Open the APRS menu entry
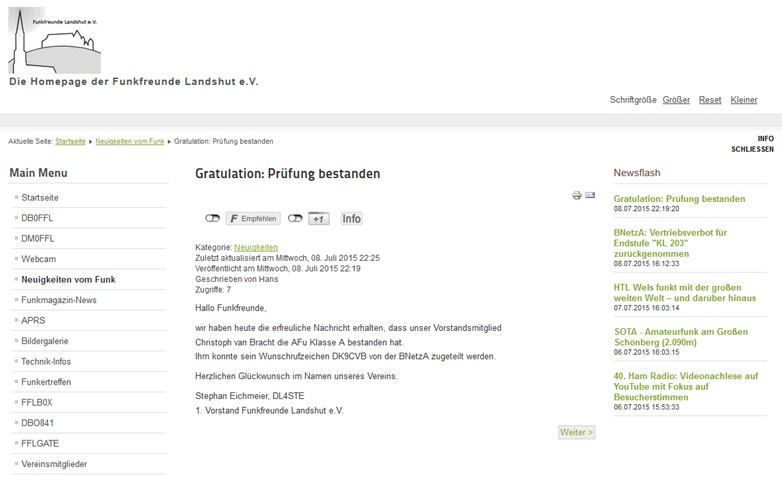Image resolution: width=782 pixels, height=477 pixels. pyautogui.click(x=33, y=320)
